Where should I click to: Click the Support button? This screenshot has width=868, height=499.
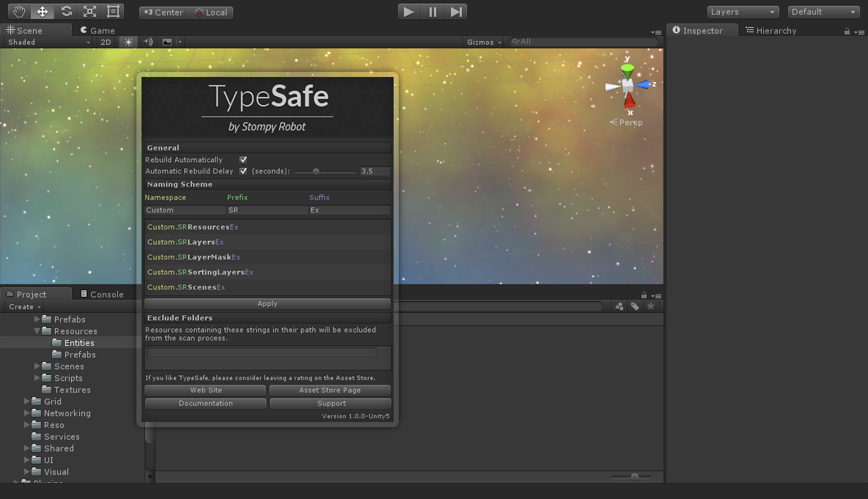[x=330, y=403]
